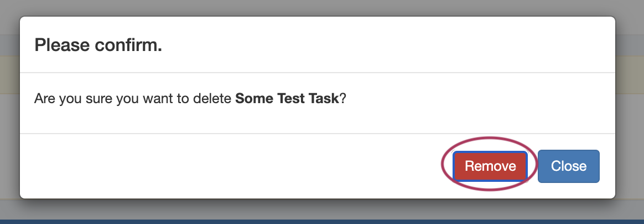
Task: Choose Close to keep the task
Action: 568,166
